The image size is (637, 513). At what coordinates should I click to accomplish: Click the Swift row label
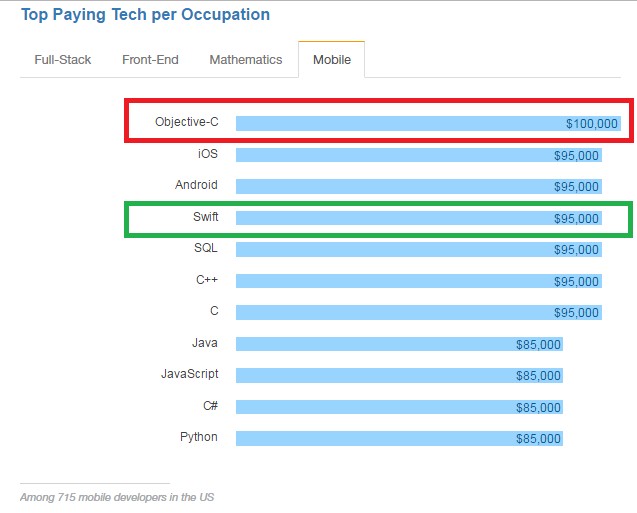(x=205, y=217)
